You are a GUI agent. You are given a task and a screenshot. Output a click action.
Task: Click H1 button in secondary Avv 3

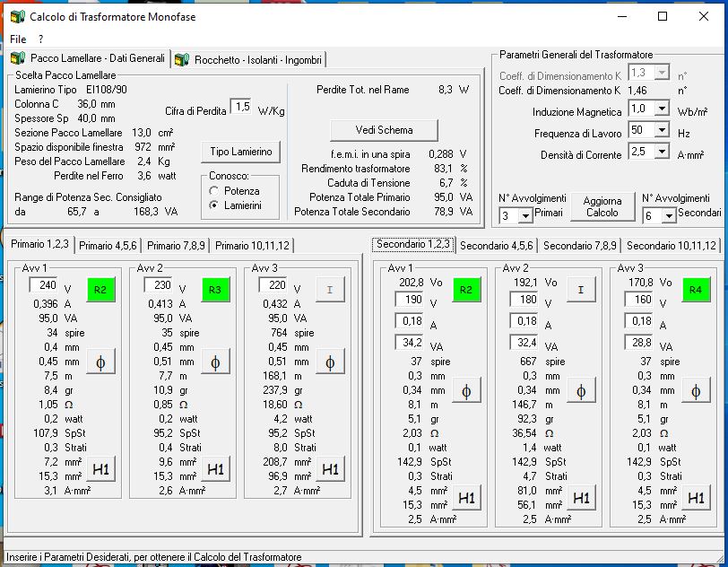tap(696, 498)
